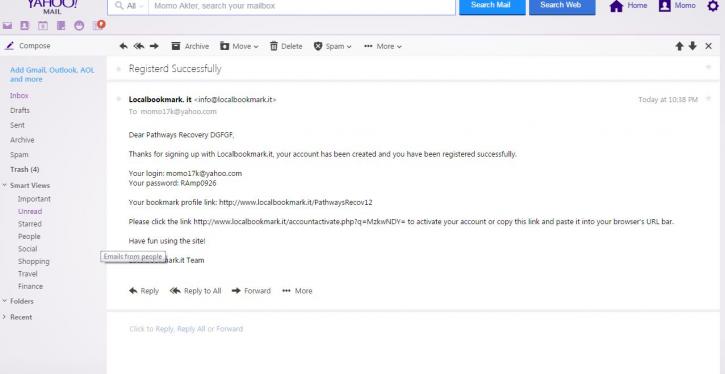The height and width of the screenshot is (374, 725).
Task: Click the Yahoo Mail logo
Action: [x=52, y=6]
